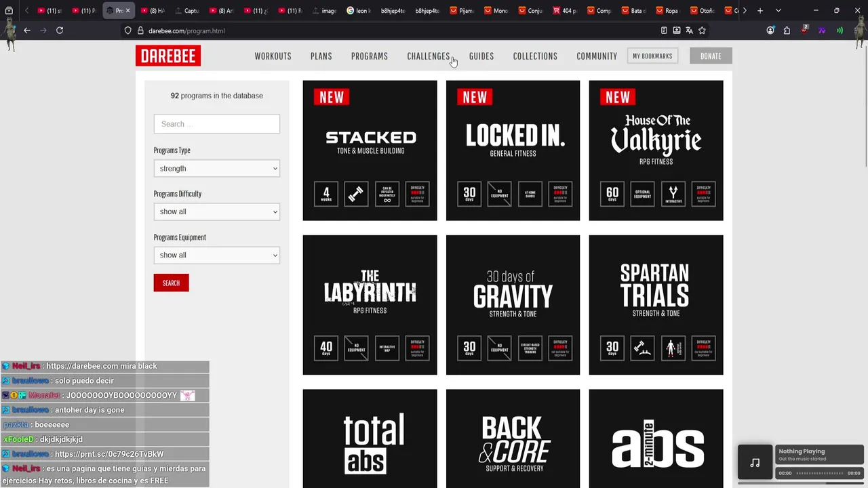Image resolution: width=868 pixels, height=488 pixels.
Task: Open the Locked In program card
Action: click(x=513, y=150)
